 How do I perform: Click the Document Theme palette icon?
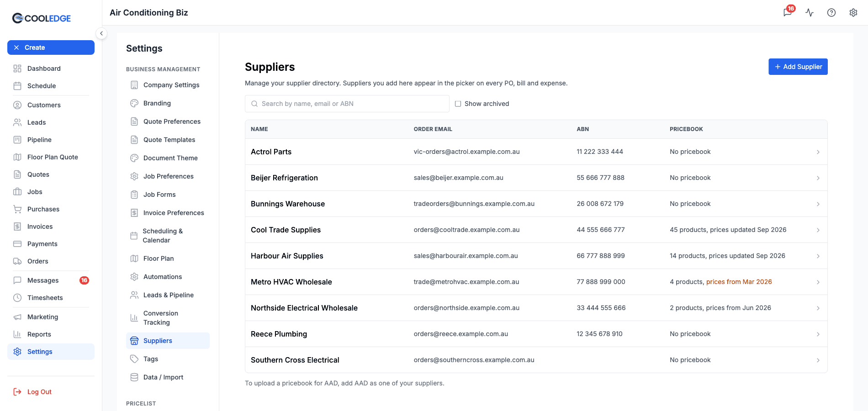[134, 158]
